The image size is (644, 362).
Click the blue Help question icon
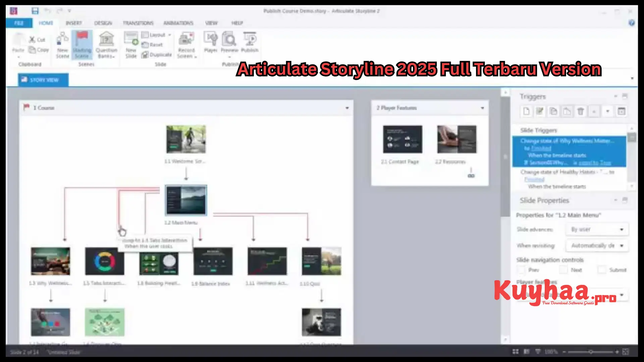coord(632,23)
